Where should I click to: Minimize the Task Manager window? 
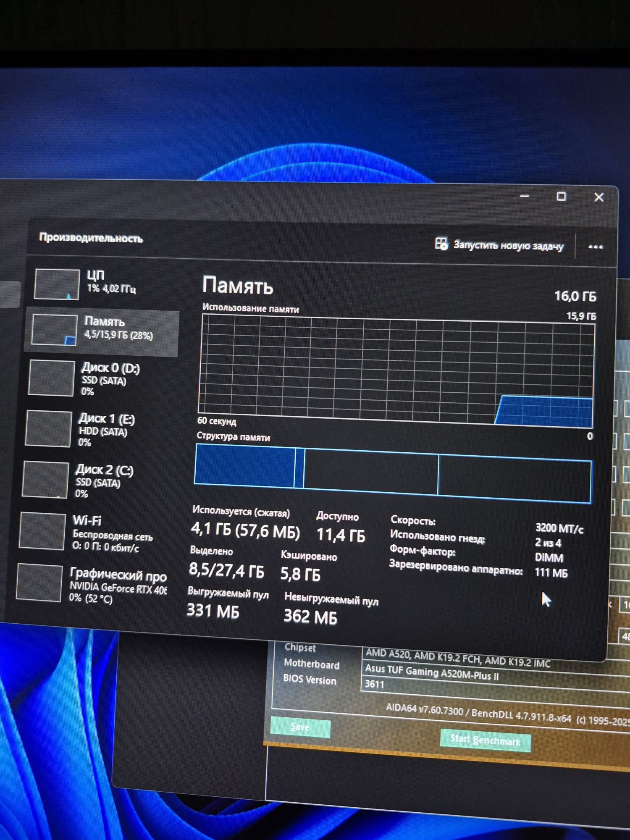coord(525,196)
